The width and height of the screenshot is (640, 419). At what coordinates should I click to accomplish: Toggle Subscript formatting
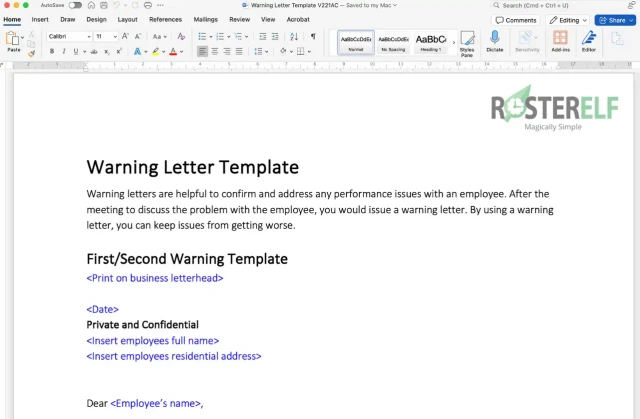tap(107, 51)
